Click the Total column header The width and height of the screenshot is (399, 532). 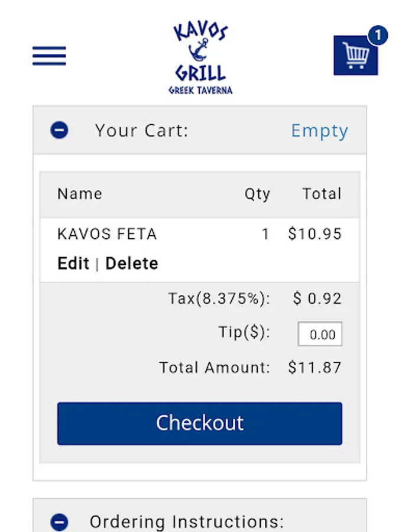pos(322,194)
